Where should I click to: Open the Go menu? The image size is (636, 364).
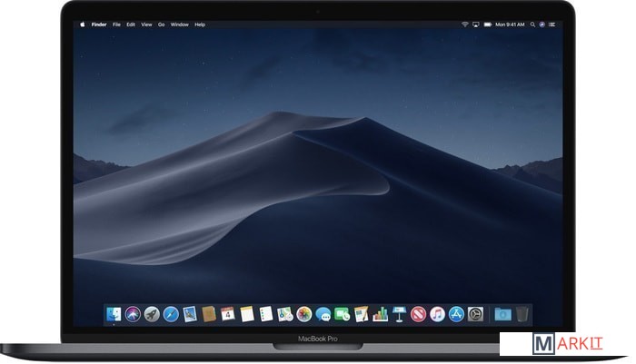click(161, 24)
